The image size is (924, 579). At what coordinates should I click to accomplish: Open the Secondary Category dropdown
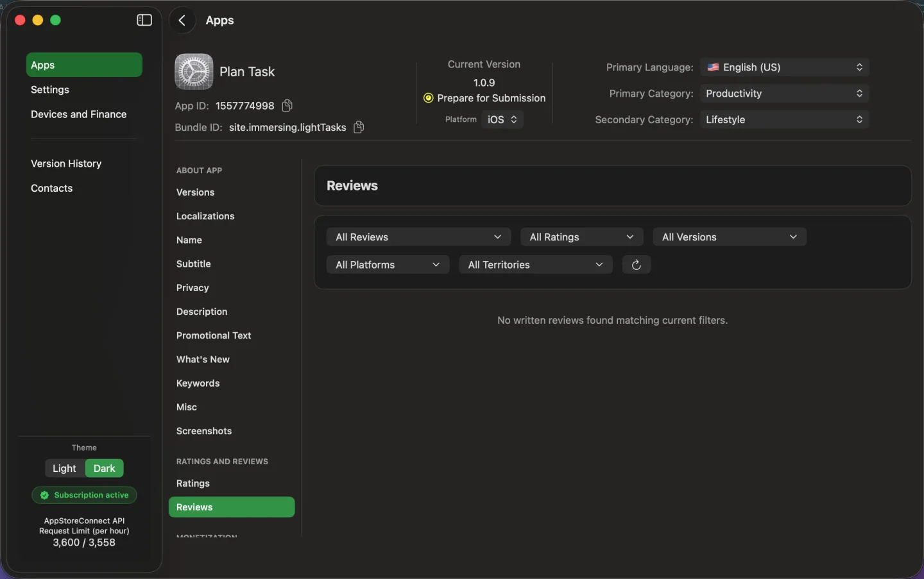[x=784, y=120]
